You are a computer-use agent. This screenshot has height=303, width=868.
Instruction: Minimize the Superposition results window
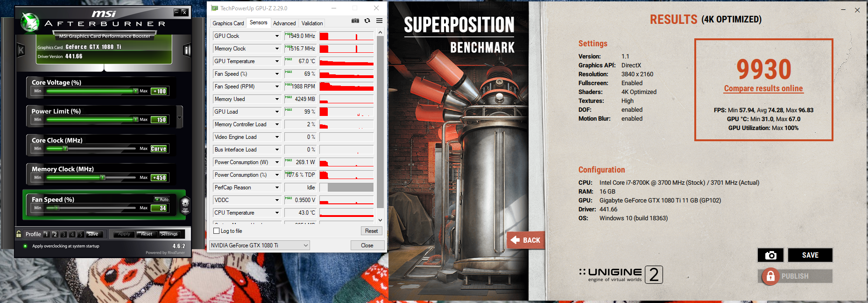point(843,9)
